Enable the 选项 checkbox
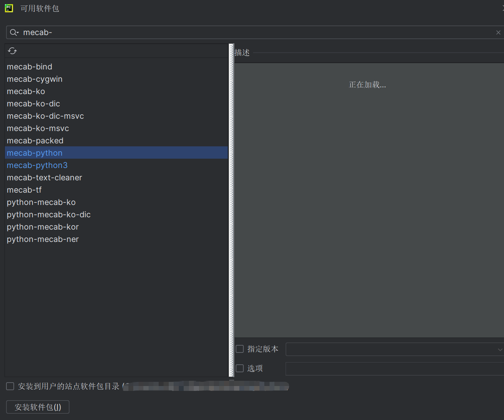The width and height of the screenshot is (504, 420). click(x=240, y=368)
